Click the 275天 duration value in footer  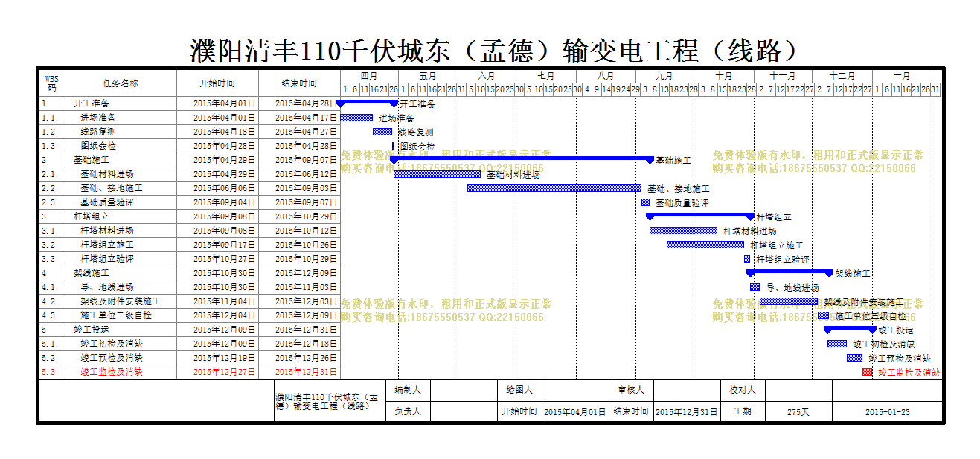click(x=798, y=412)
